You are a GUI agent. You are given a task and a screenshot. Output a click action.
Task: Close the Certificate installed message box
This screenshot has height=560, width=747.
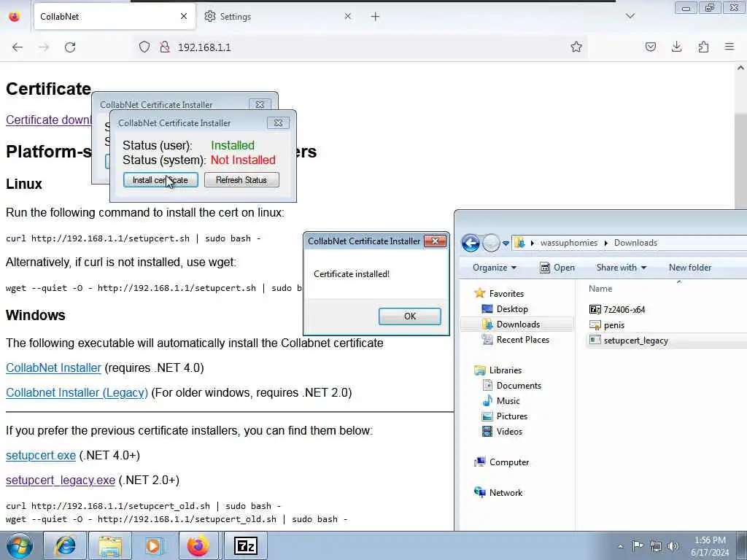[x=435, y=241]
